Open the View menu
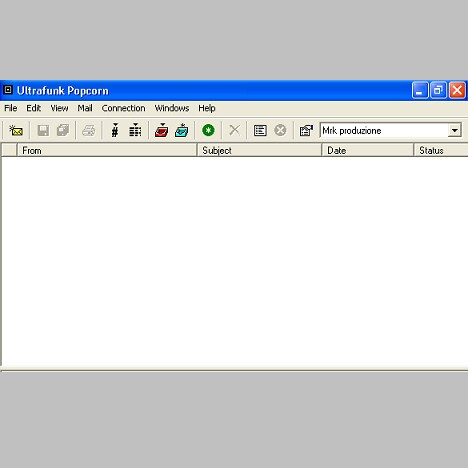The height and width of the screenshot is (468, 468). coord(59,108)
